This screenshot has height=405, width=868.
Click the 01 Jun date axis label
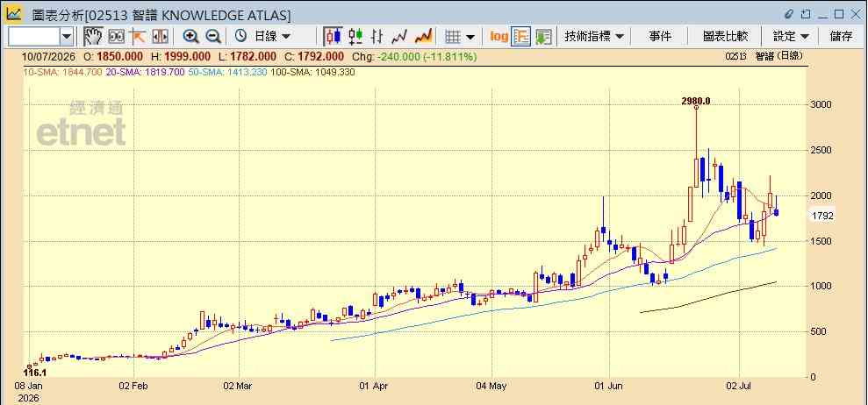(609, 385)
